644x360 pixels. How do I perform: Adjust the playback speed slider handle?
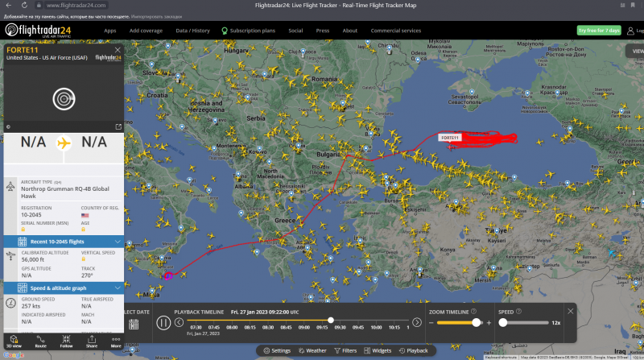coord(503,323)
